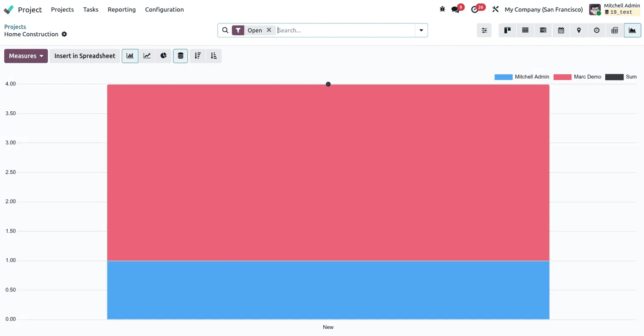Sort chart ascending

tap(214, 56)
